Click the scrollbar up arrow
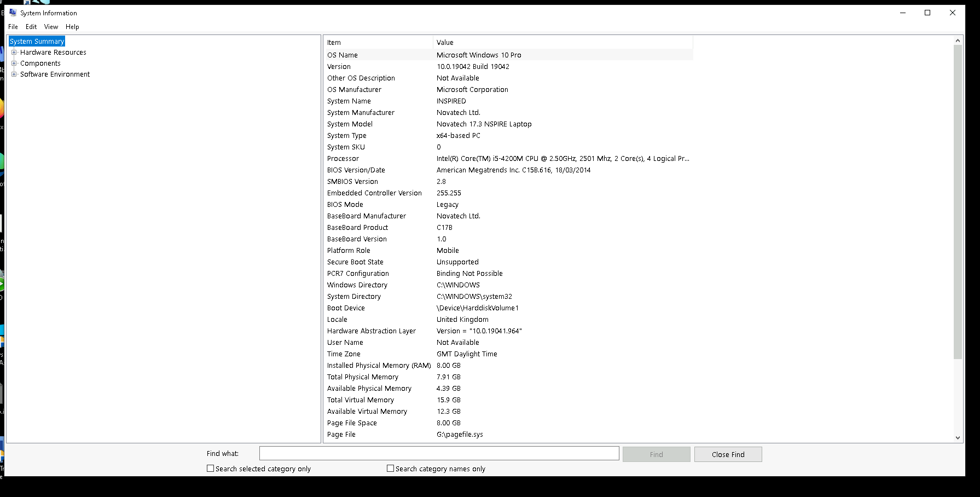Viewport: 980px width, 497px height. pyautogui.click(x=958, y=41)
